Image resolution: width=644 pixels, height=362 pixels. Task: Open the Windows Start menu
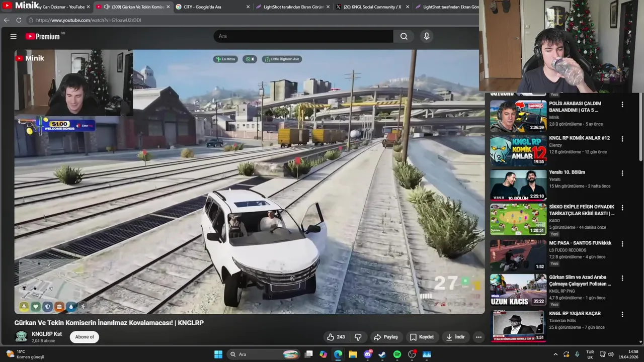(218, 354)
